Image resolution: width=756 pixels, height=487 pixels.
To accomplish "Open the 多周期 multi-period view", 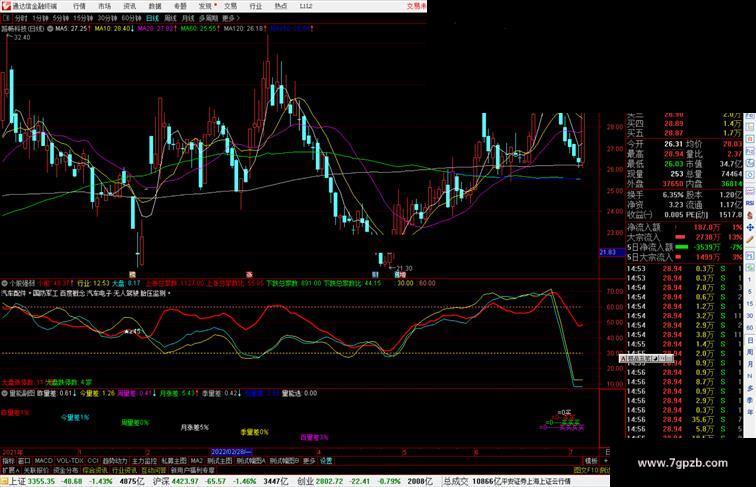I will 208,18.
